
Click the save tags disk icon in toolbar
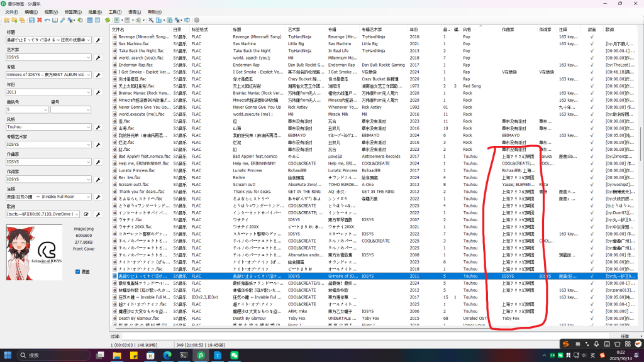(31, 20)
